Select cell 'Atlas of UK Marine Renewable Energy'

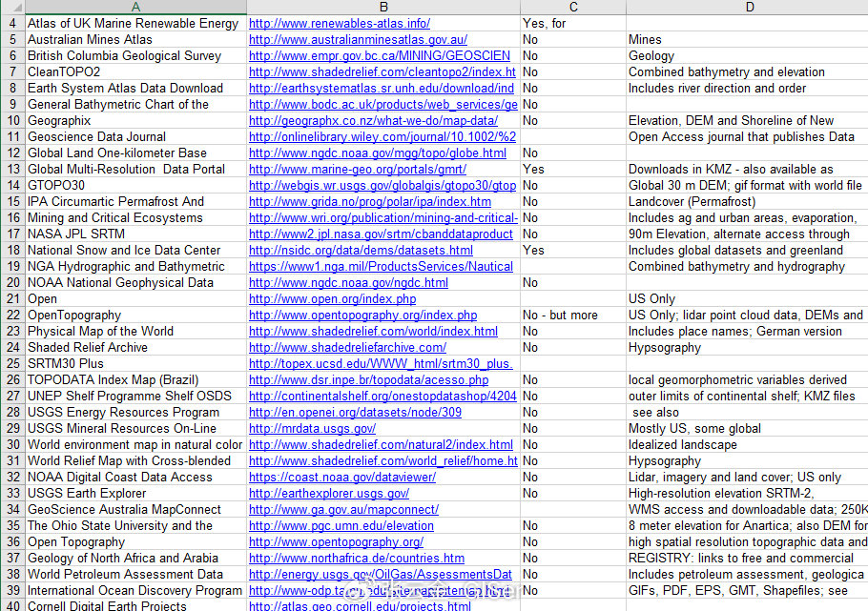[135, 23]
